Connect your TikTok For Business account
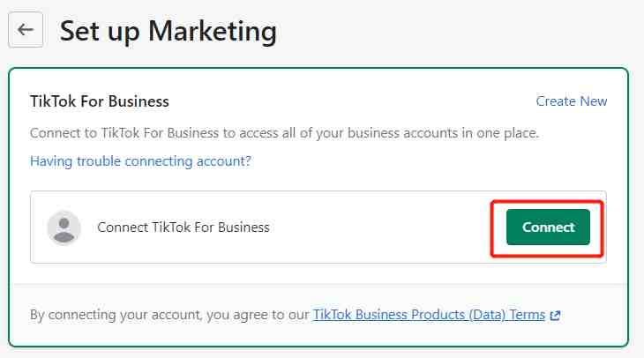Screen dimensions: 644x358 548,227
